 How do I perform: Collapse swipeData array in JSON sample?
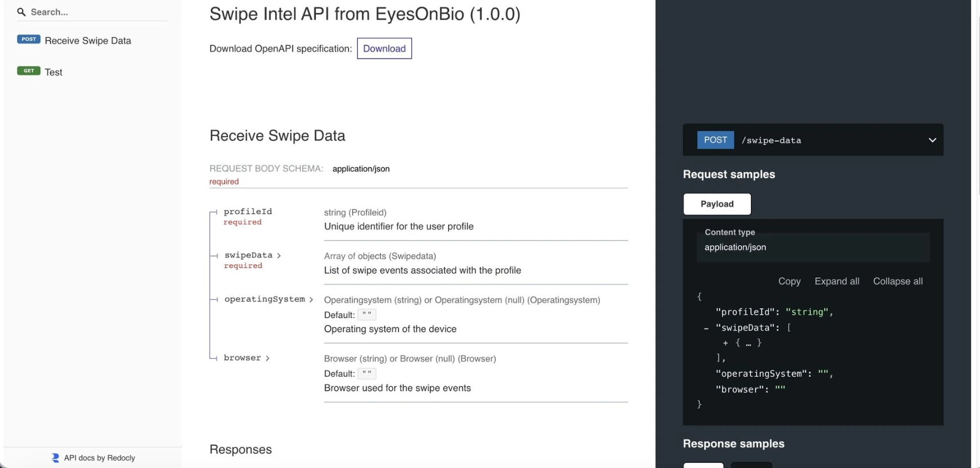click(x=706, y=328)
